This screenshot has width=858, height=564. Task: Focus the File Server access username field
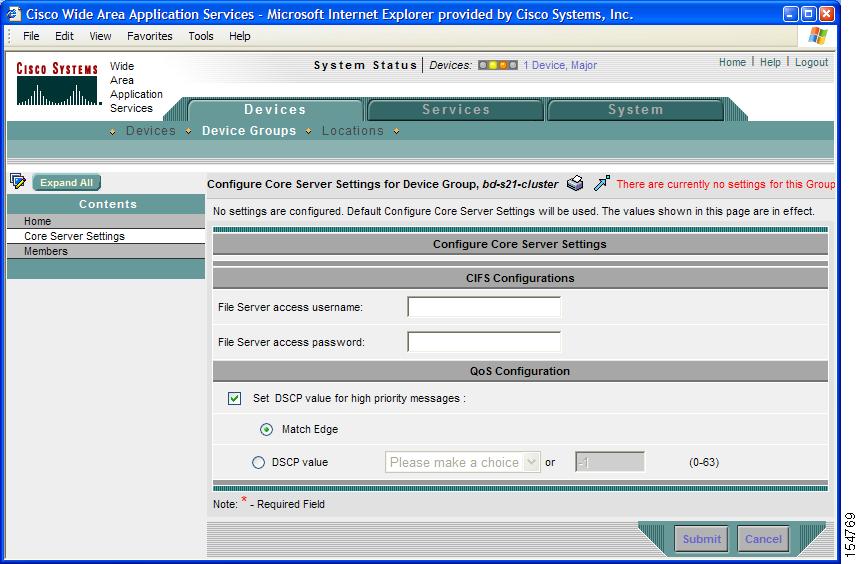(484, 307)
